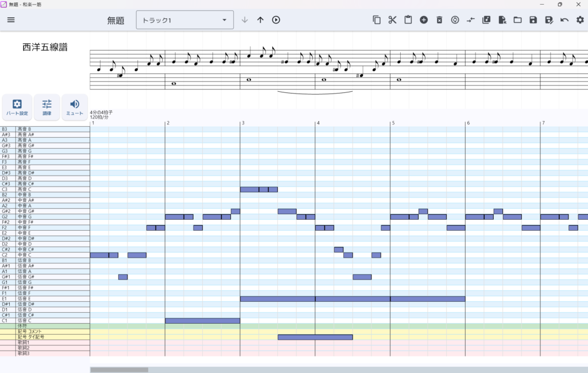The height and width of the screenshot is (373, 588).
Task: Add item with the plus circle icon
Action: click(424, 20)
